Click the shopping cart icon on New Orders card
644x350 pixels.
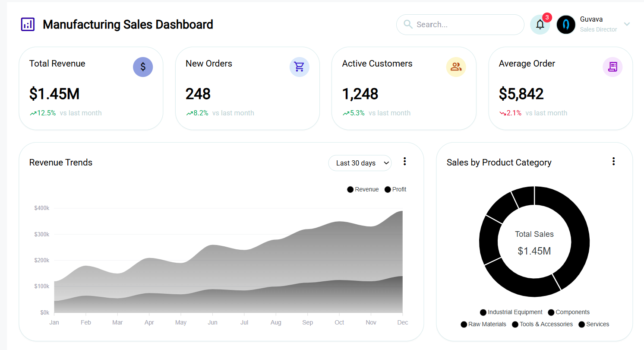coord(300,67)
